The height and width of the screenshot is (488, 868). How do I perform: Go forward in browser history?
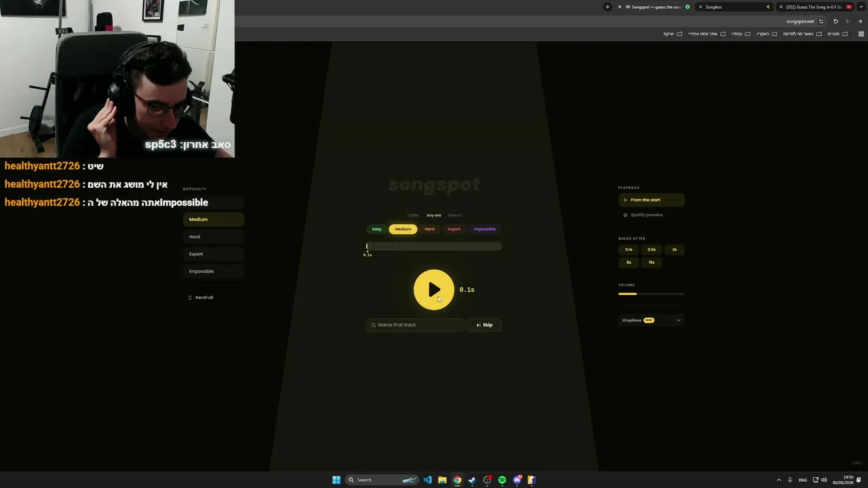[x=848, y=22]
